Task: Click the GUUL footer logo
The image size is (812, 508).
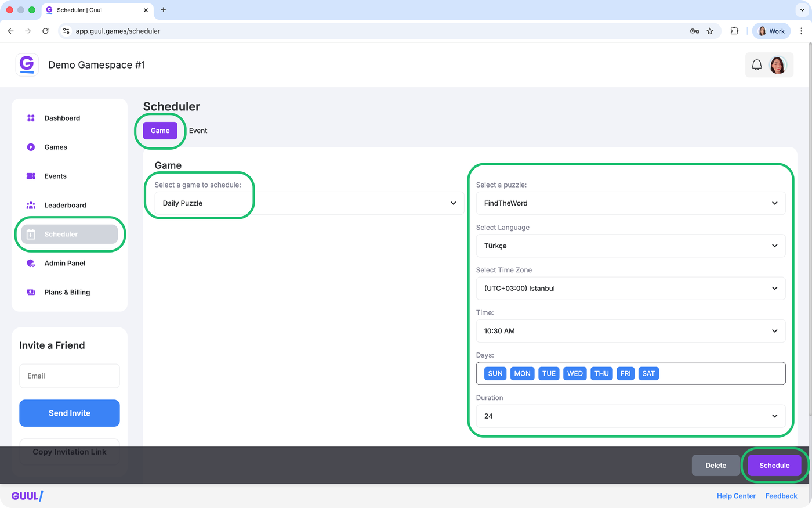Action: (x=27, y=496)
